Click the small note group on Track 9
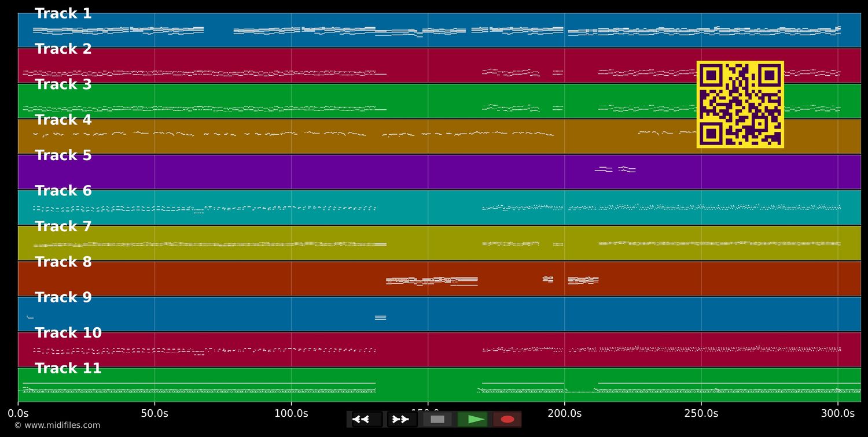Screen dimensions: 868x437 (381, 317)
